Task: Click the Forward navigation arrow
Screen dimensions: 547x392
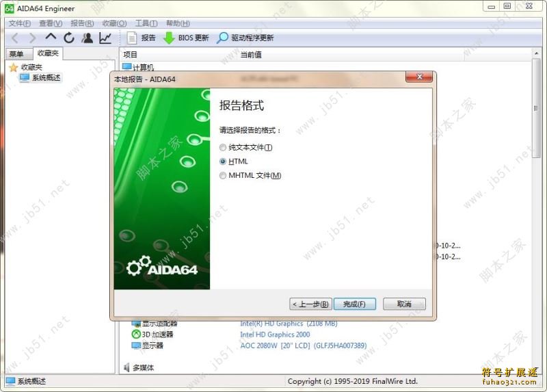Action: [x=32, y=38]
